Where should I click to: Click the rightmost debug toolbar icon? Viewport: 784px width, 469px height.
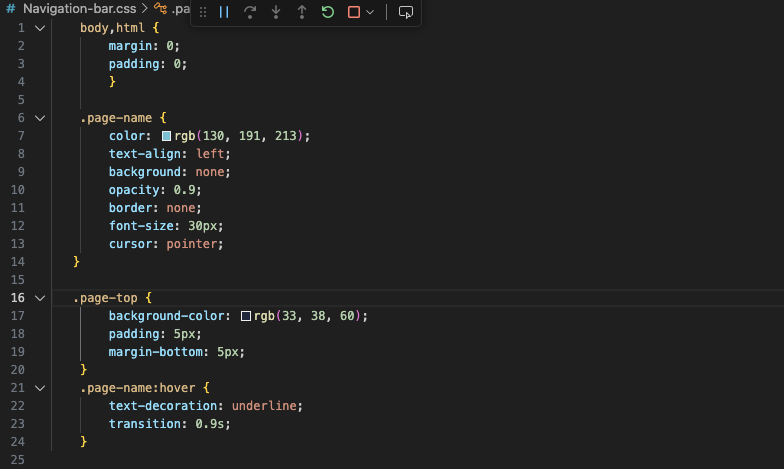[x=405, y=12]
